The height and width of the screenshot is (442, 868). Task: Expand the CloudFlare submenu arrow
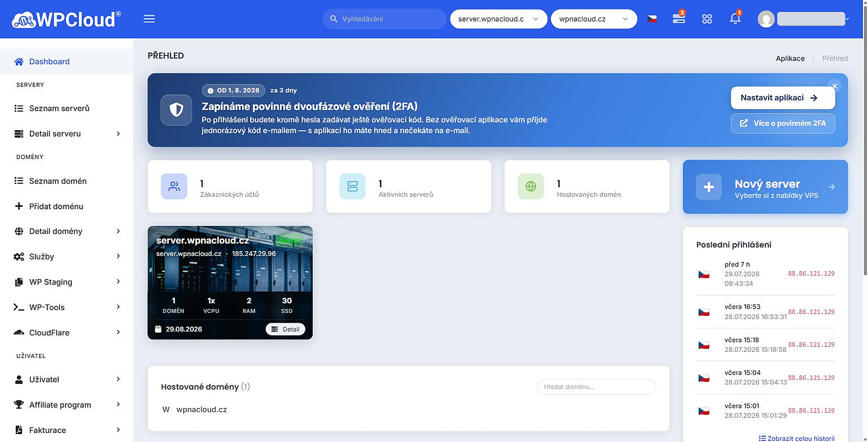(x=118, y=332)
